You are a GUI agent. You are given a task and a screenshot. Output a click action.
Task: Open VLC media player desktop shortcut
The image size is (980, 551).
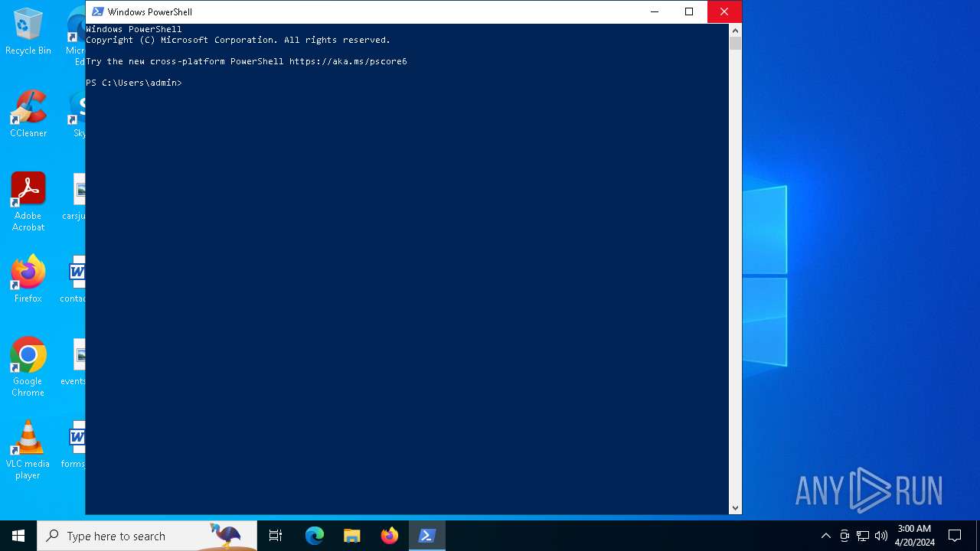coord(28,450)
